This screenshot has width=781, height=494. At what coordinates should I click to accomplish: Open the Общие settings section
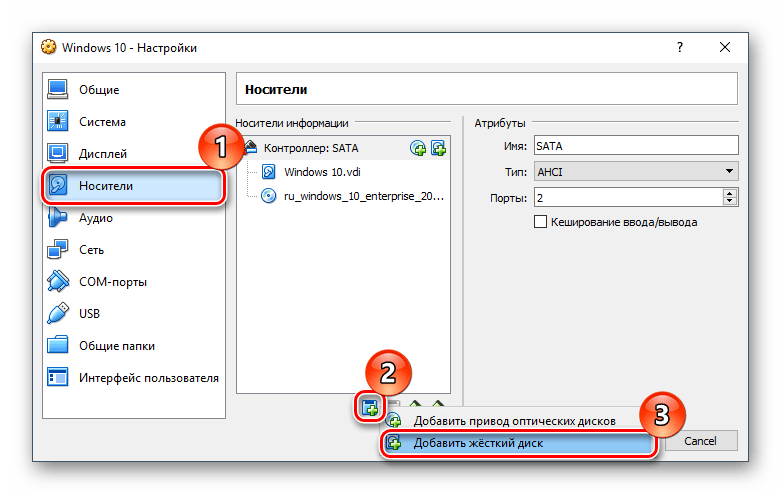(x=133, y=90)
